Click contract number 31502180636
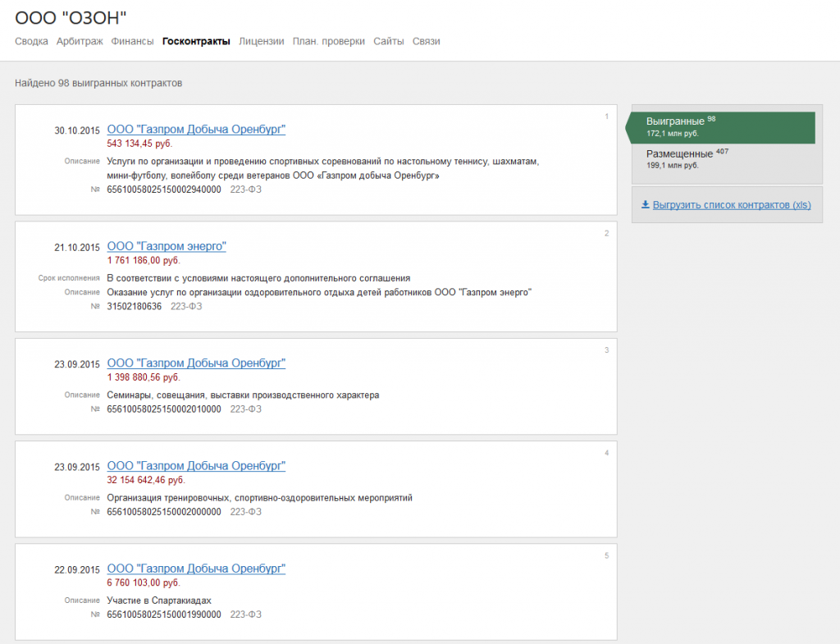 click(x=134, y=307)
